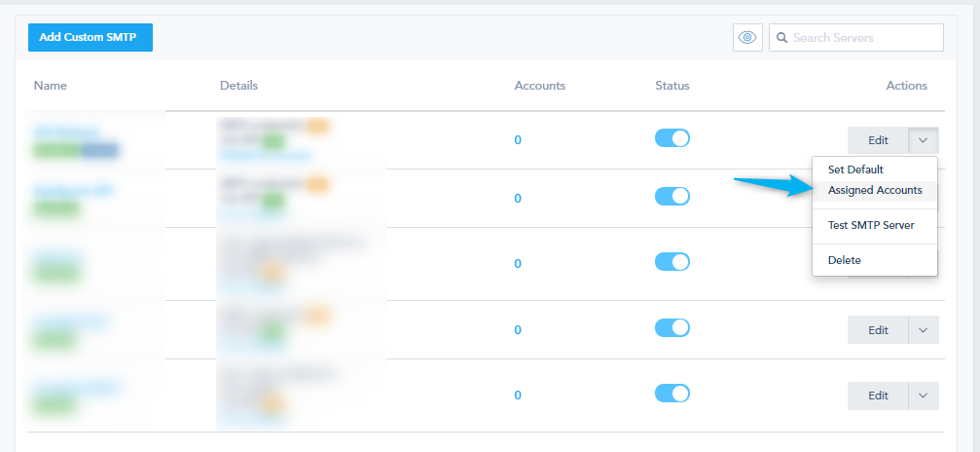Focus the Search Servers input field

[x=856, y=38]
